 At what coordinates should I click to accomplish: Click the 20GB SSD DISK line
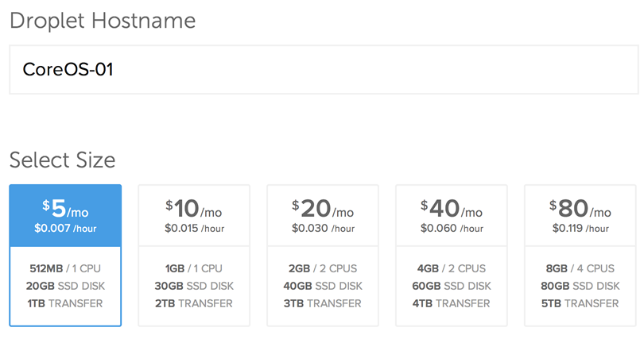point(65,286)
